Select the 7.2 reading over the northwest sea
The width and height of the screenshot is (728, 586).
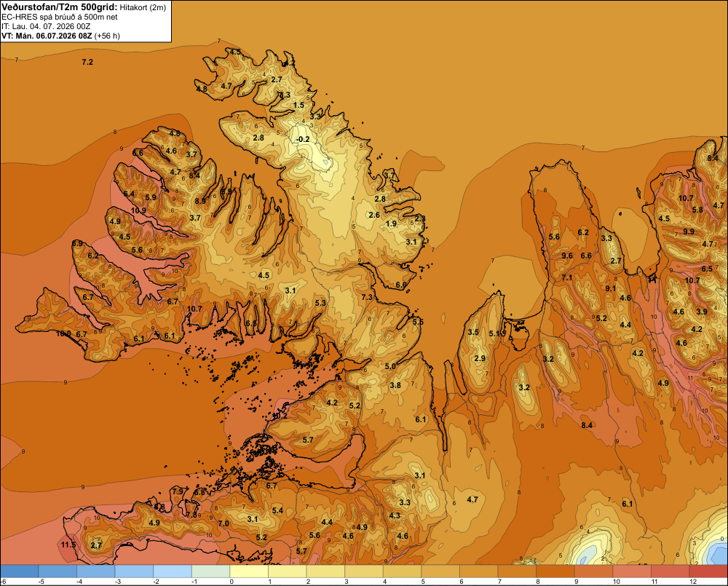[x=87, y=62]
